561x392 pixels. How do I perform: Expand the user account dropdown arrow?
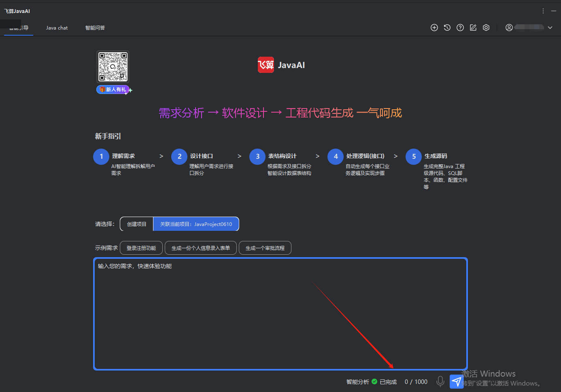(x=550, y=28)
